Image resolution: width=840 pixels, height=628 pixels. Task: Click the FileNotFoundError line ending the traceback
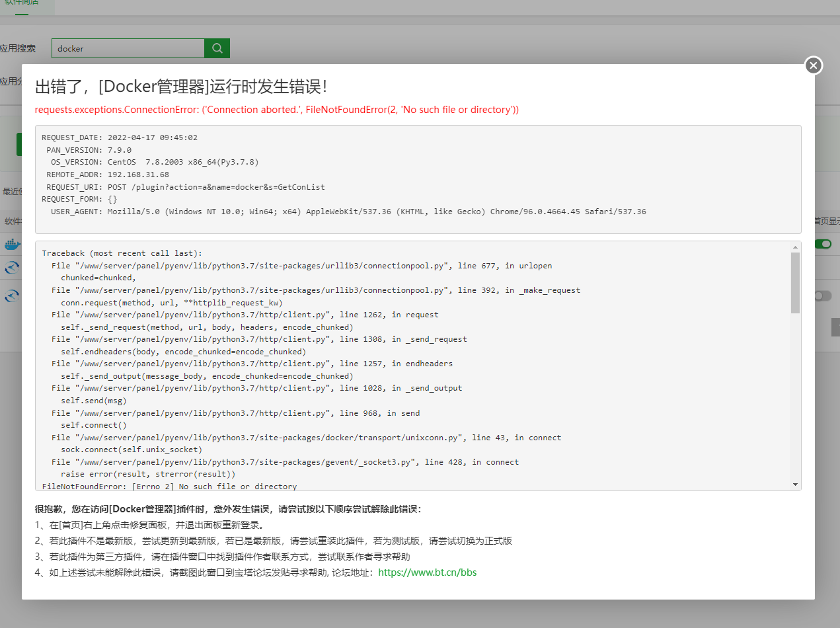click(169, 487)
